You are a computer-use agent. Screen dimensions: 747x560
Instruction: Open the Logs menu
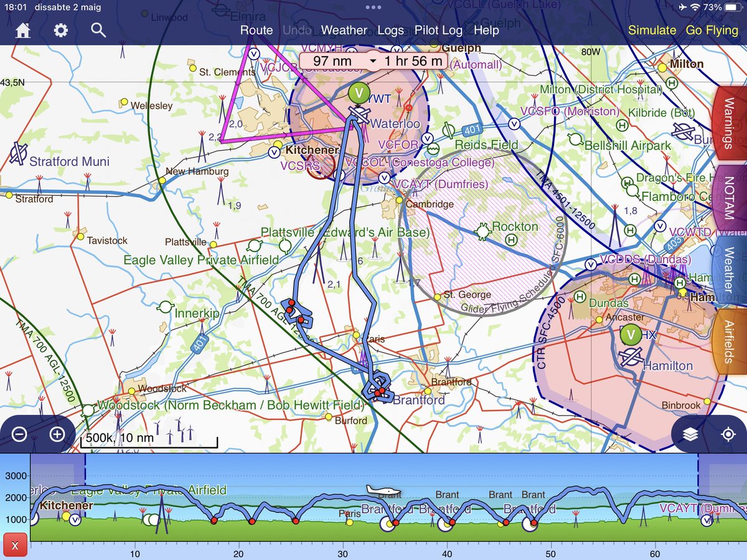391,30
